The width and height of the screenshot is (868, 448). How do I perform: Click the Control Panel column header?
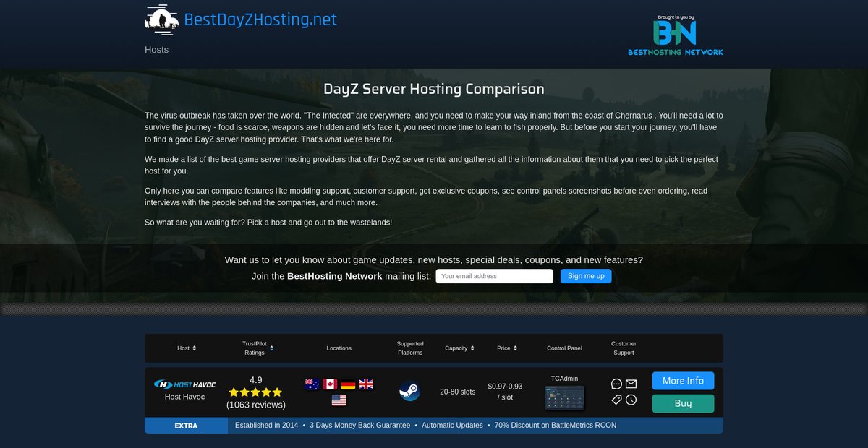pyautogui.click(x=564, y=348)
